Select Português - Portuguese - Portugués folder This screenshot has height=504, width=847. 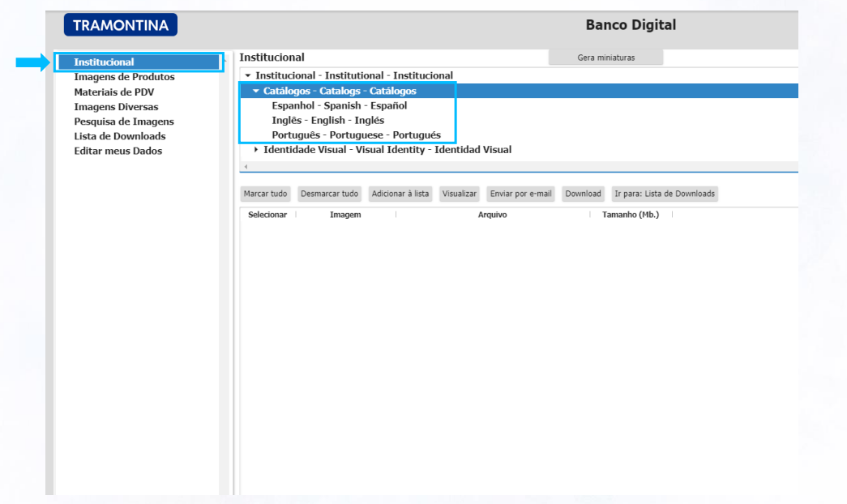click(x=356, y=135)
